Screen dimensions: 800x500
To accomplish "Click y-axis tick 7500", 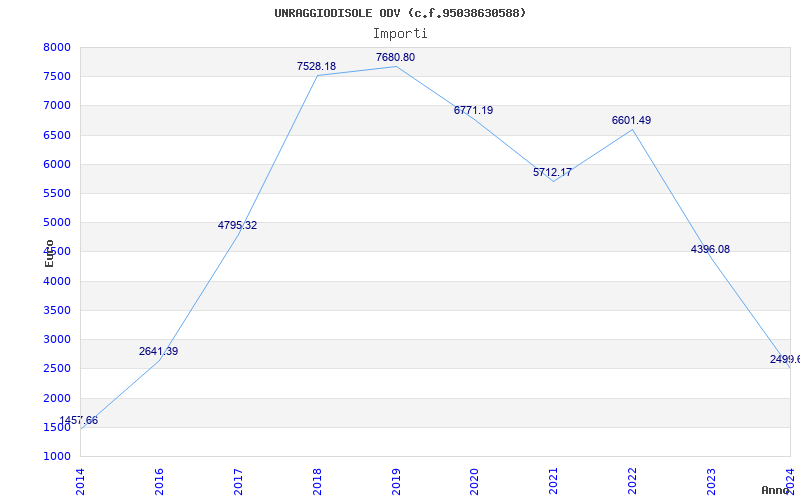I will pyautogui.click(x=57, y=77).
